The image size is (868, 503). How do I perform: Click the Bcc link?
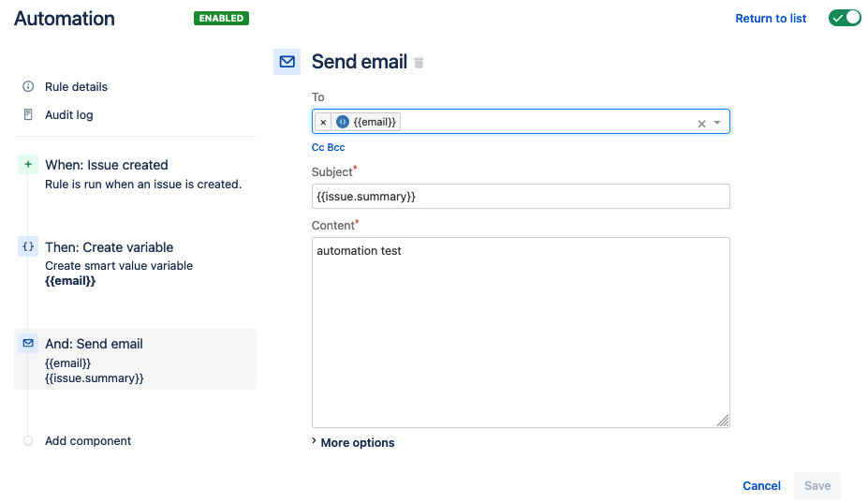click(x=336, y=147)
